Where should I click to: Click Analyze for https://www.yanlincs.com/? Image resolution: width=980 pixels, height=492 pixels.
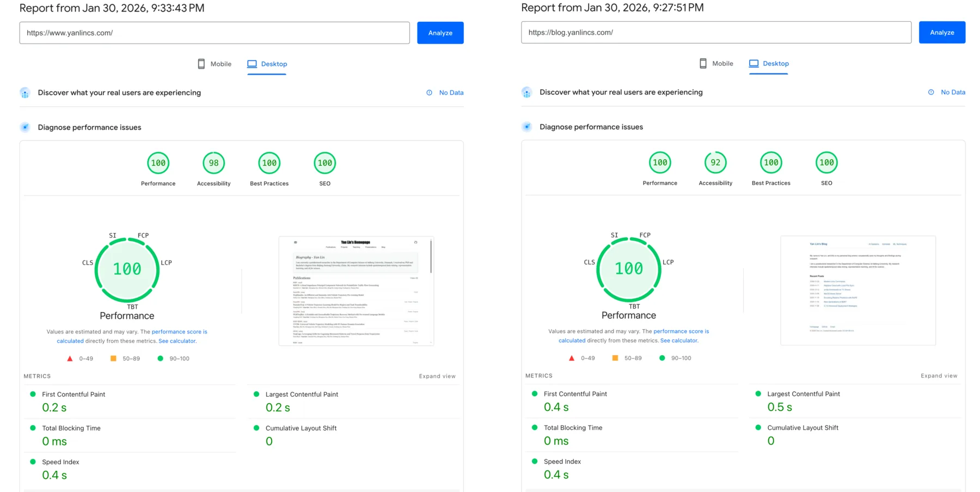coord(440,33)
